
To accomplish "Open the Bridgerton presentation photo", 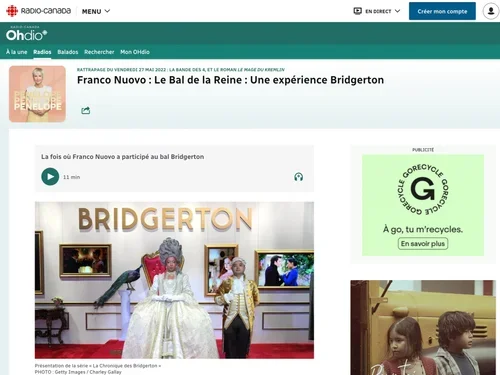I will click(174, 280).
